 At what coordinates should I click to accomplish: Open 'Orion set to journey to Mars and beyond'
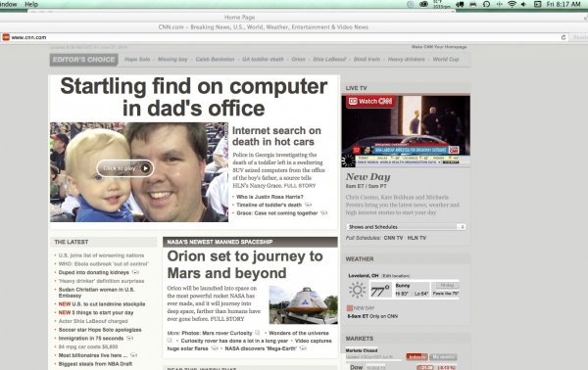point(245,264)
